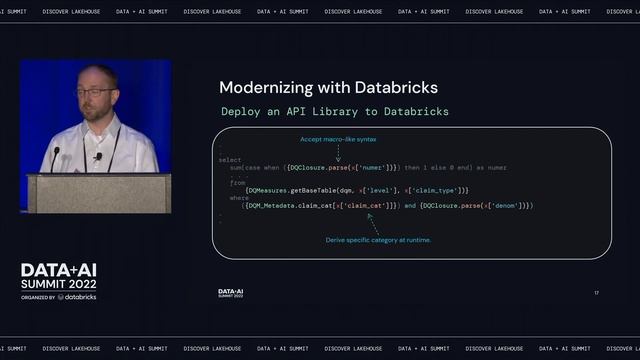Click the DQClosure.parse(x['numer']) code expression

(342, 168)
